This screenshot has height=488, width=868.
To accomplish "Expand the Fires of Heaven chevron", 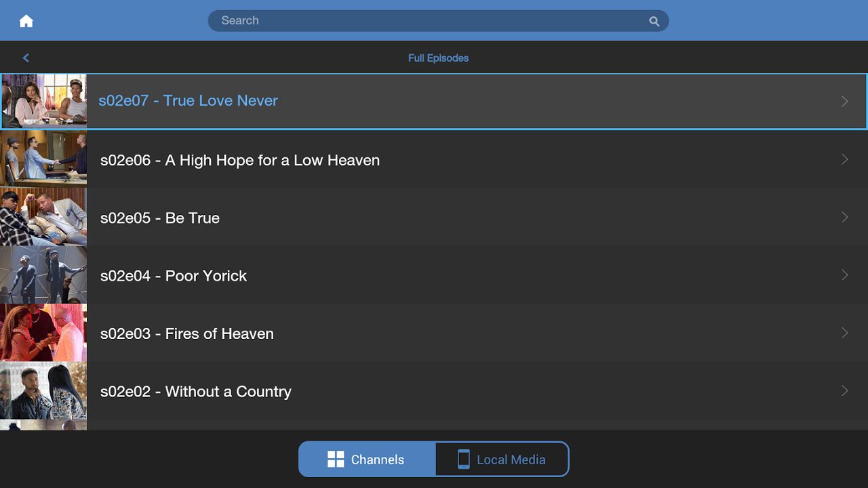I will pos(845,333).
